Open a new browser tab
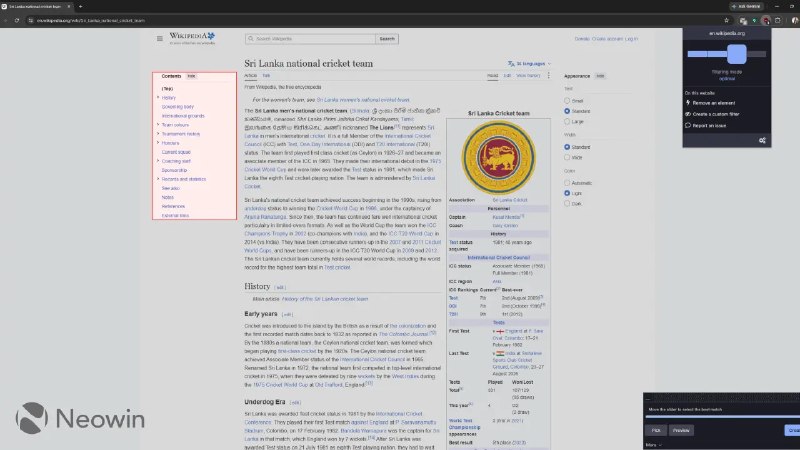 (81, 7)
